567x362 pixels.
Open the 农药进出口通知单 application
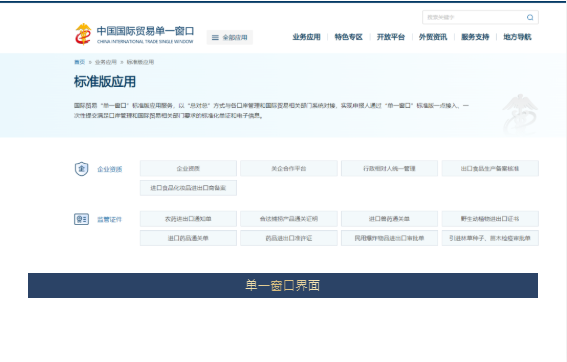[x=188, y=219]
